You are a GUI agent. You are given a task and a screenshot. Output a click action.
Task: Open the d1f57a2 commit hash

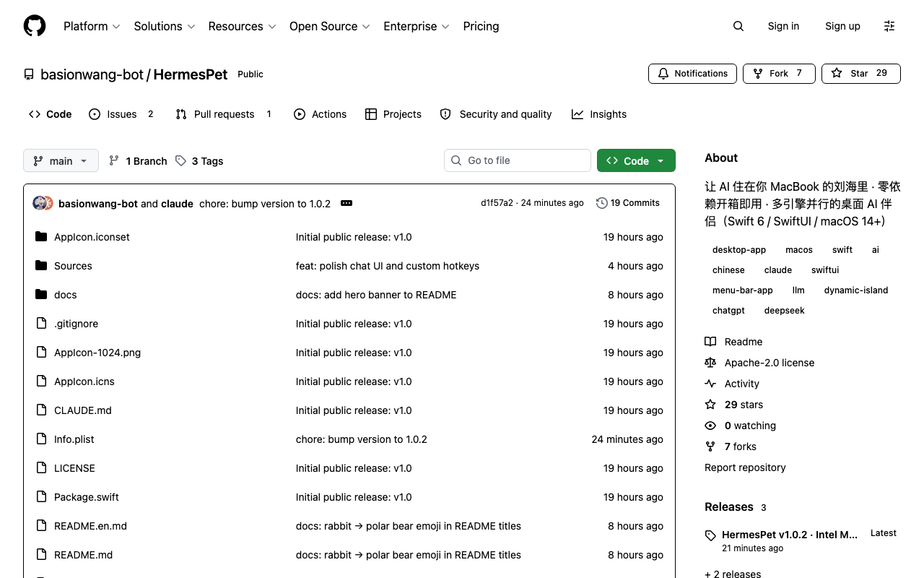coord(497,203)
